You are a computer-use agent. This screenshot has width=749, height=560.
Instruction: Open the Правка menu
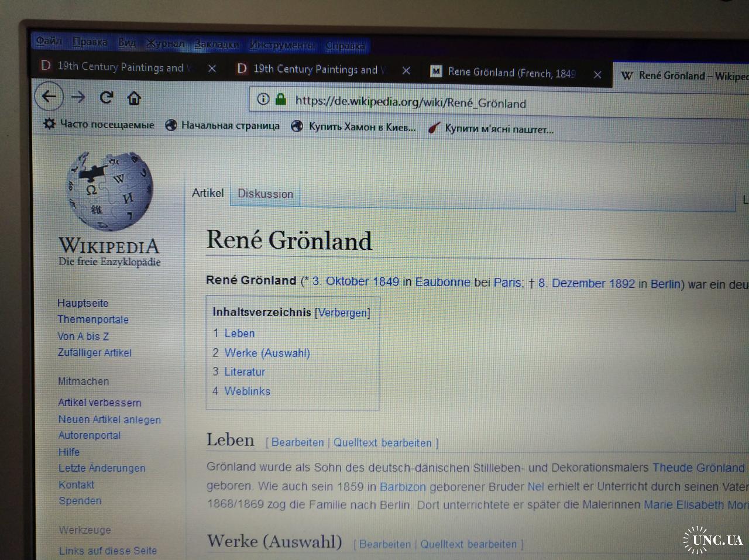(90, 42)
